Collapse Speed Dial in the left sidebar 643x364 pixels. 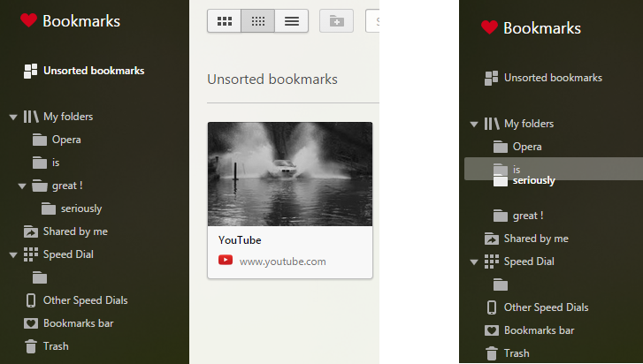pyautogui.click(x=13, y=254)
